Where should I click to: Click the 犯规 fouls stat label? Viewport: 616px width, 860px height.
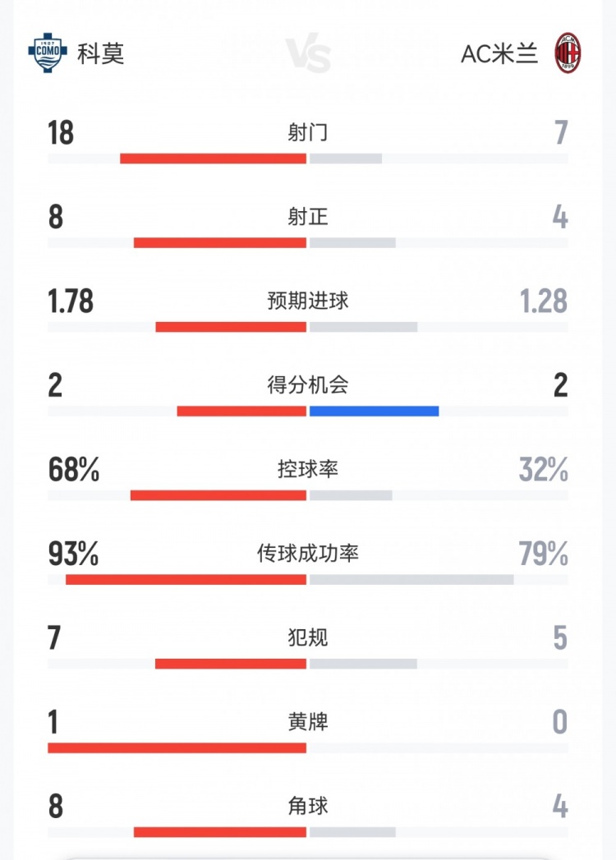tap(308, 637)
